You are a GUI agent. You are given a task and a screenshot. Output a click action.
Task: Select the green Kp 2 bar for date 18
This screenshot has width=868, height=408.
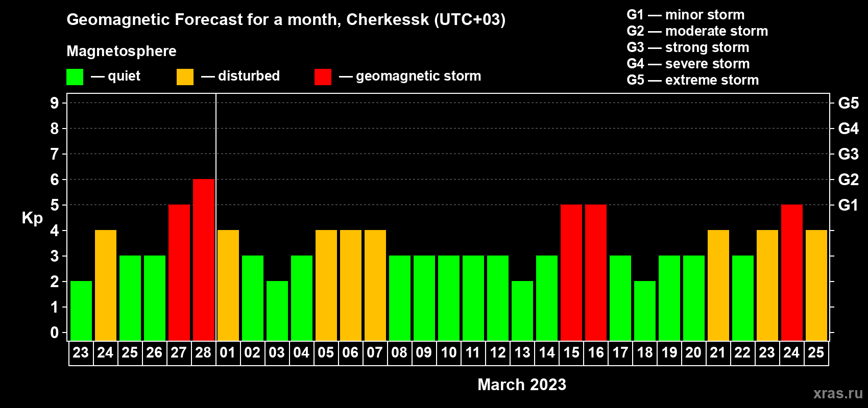[x=645, y=311]
